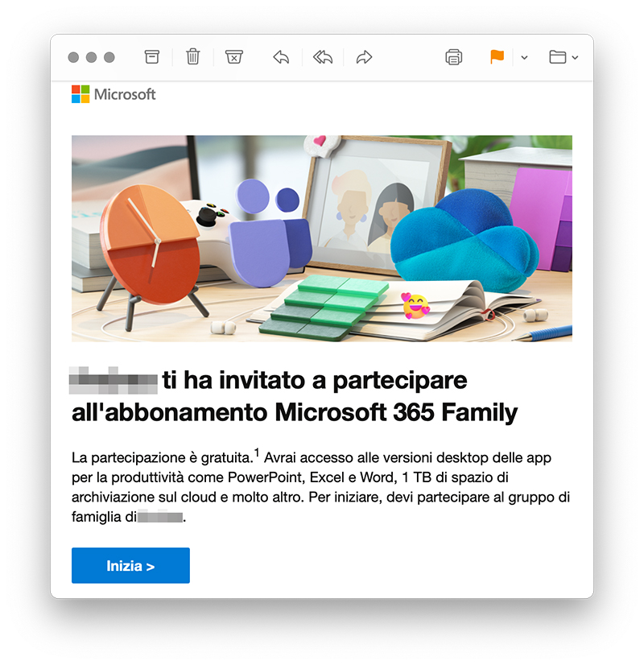Open the flag color dropdown chevron
Screen dimensions: 644x665
[524, 59]
